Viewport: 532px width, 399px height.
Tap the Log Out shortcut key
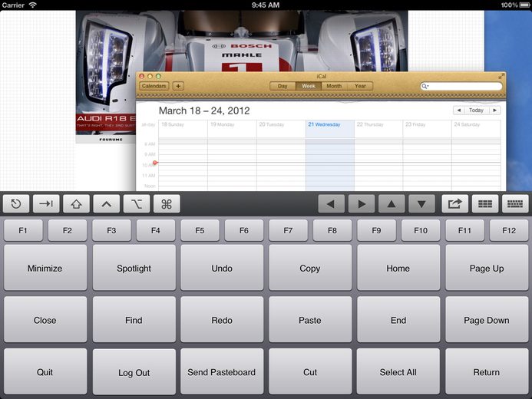134,371
